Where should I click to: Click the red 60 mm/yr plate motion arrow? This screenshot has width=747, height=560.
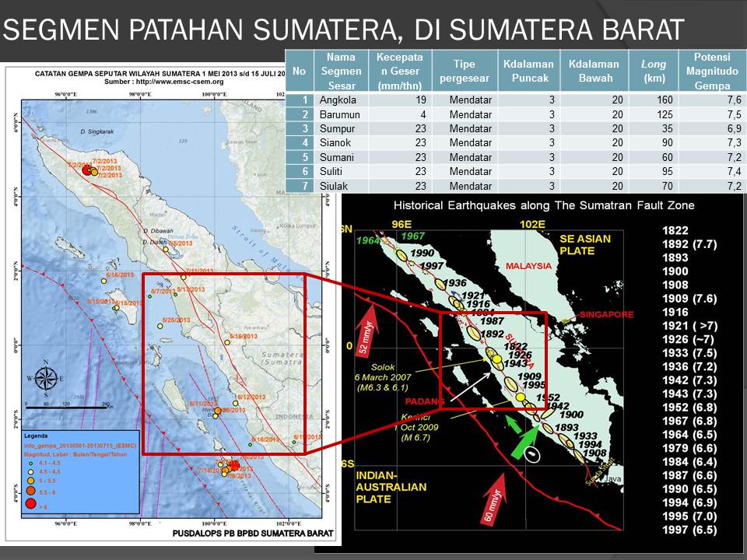click(495, 499)
